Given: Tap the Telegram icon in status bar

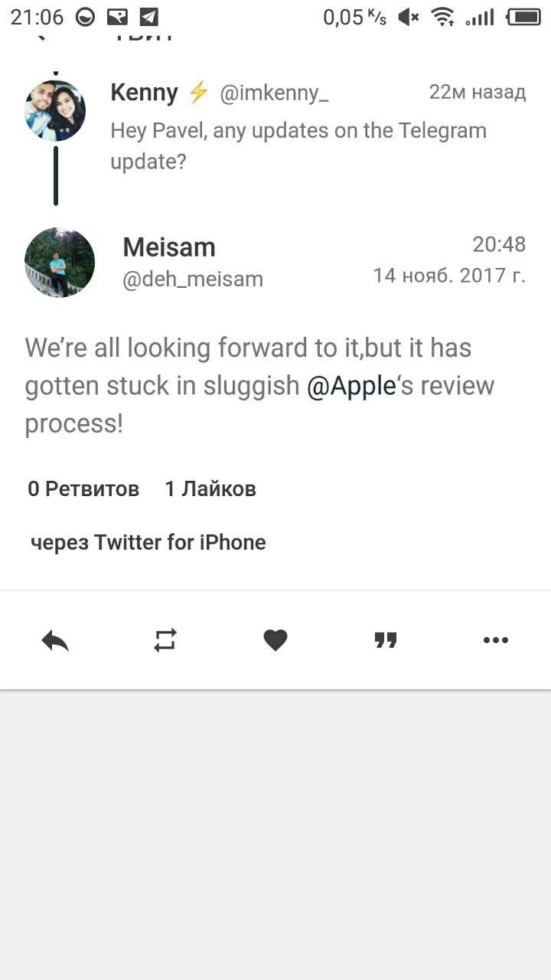Looking at the screenshot, I should point(150,17).
